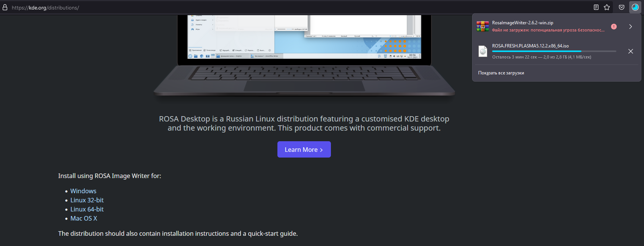Screen dimensions: 644x246
Task: Click the ROSA laptop screenshot image
Action: coord(304,55)
